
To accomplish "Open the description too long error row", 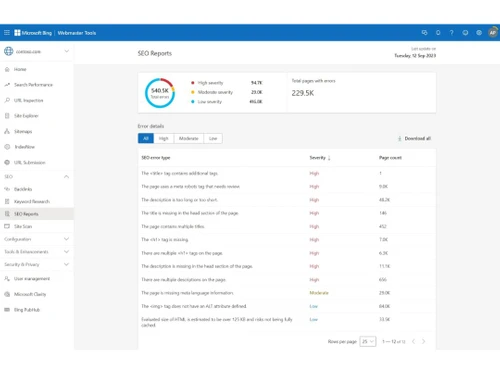I will click(x=287, y=200).
